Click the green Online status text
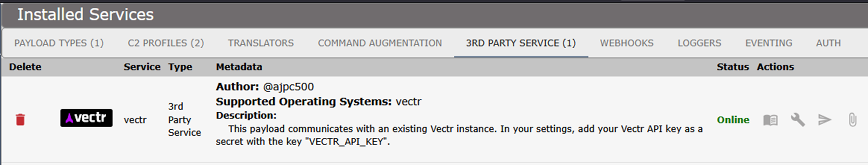Screen dimensions: 868x165 (x=733, y=120)
